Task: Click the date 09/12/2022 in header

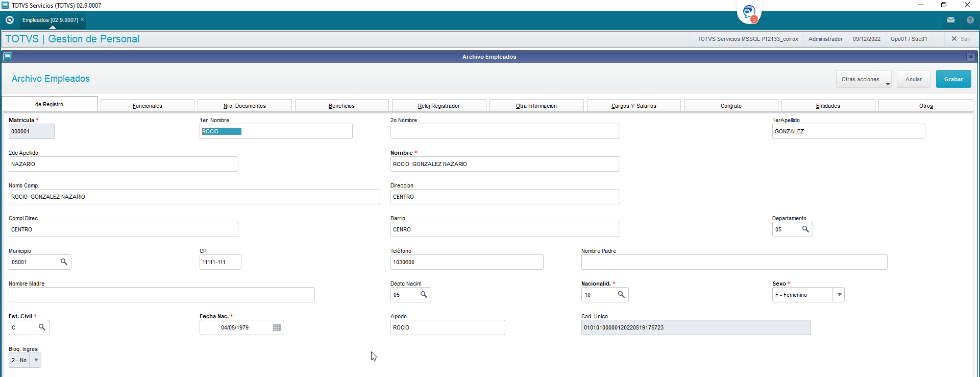Action: [x=867, y=39]
